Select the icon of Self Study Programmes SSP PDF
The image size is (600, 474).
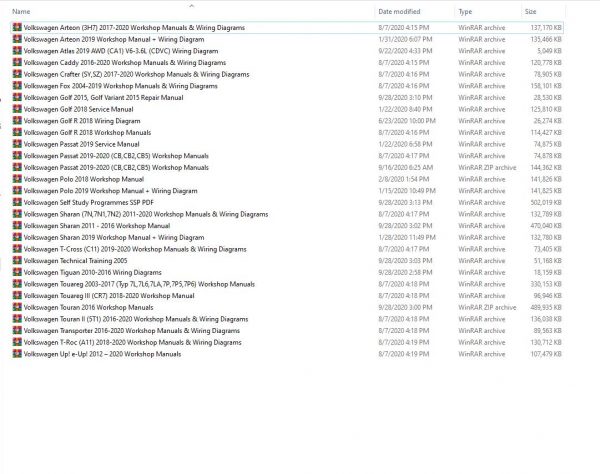pyautogui.click(x=17, y=202)
